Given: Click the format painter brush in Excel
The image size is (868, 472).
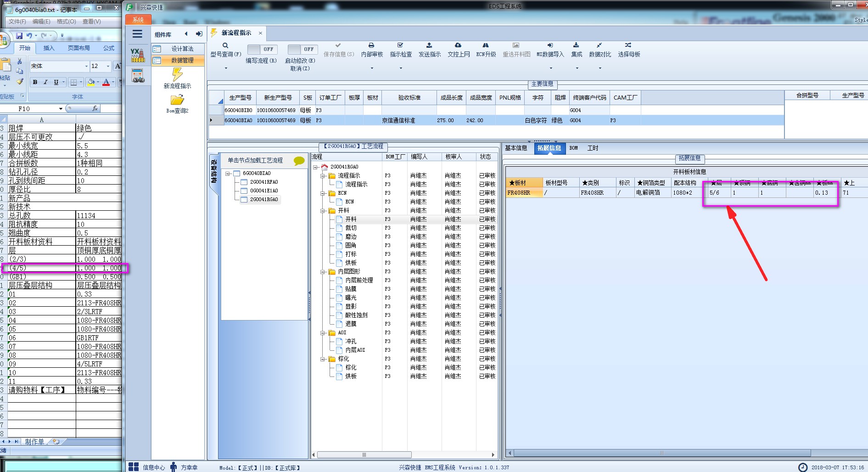Looking at the screenshot, I should [19, 81].
